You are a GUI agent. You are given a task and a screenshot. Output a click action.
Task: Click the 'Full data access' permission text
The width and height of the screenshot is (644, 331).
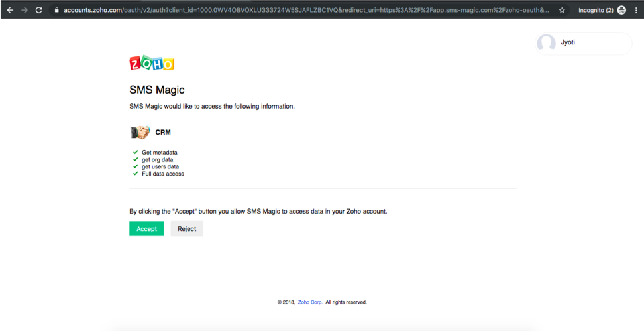coord(163,174)
